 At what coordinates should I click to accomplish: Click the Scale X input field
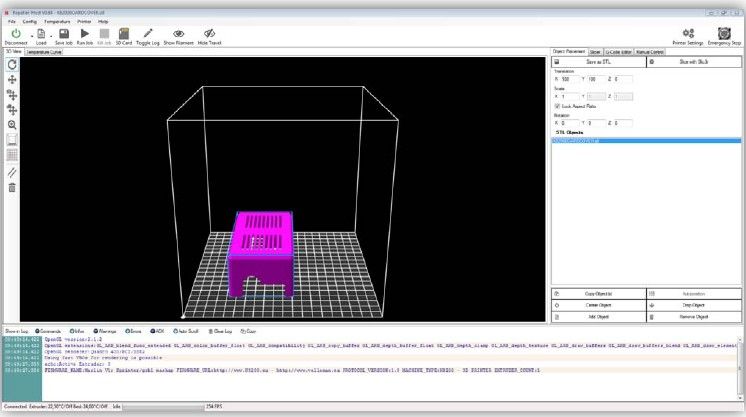(569, 97)
